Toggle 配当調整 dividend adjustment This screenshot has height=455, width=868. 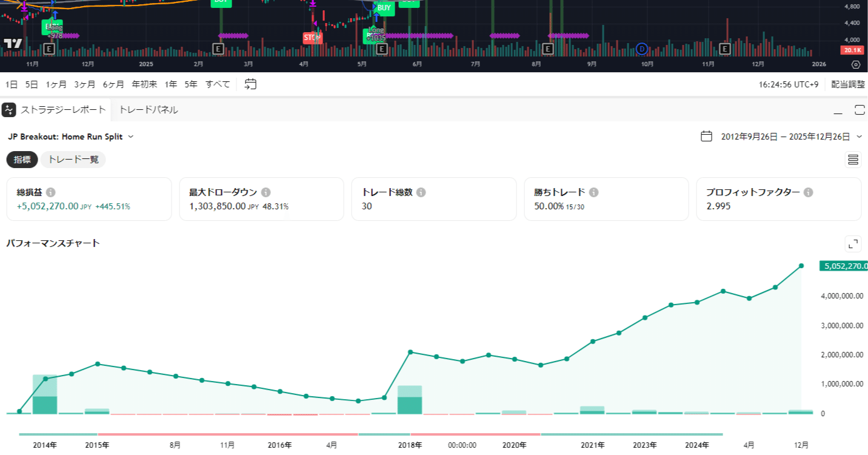[848, 84]
